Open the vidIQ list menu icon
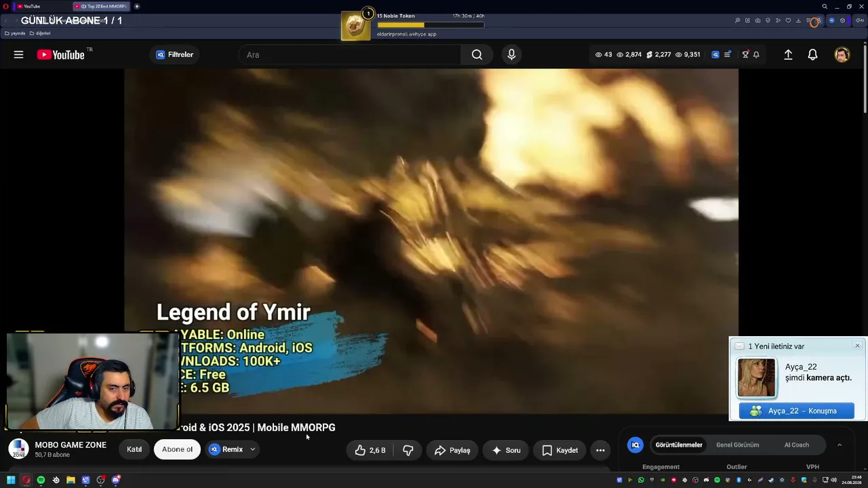 click(727, 55)
